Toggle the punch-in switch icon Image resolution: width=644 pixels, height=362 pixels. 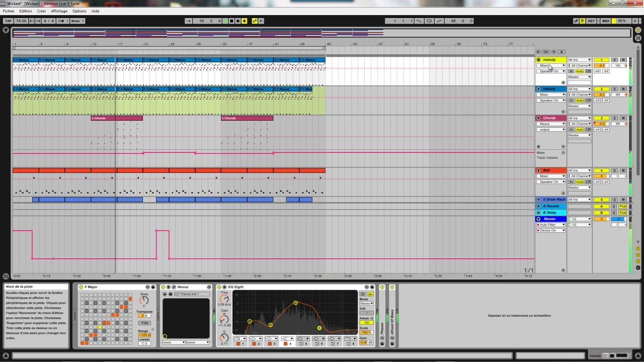coord(419,21)
